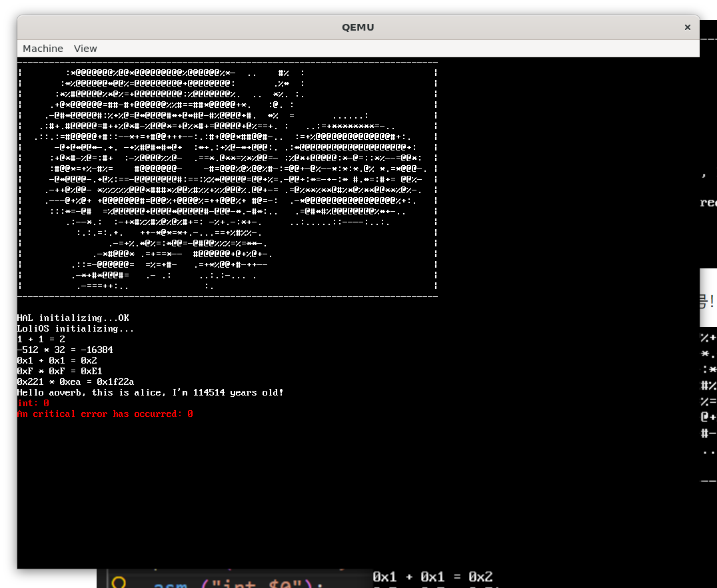717x588 pixels.
Task: Open the Machine menu in QEMU
Action: [43, 49]
